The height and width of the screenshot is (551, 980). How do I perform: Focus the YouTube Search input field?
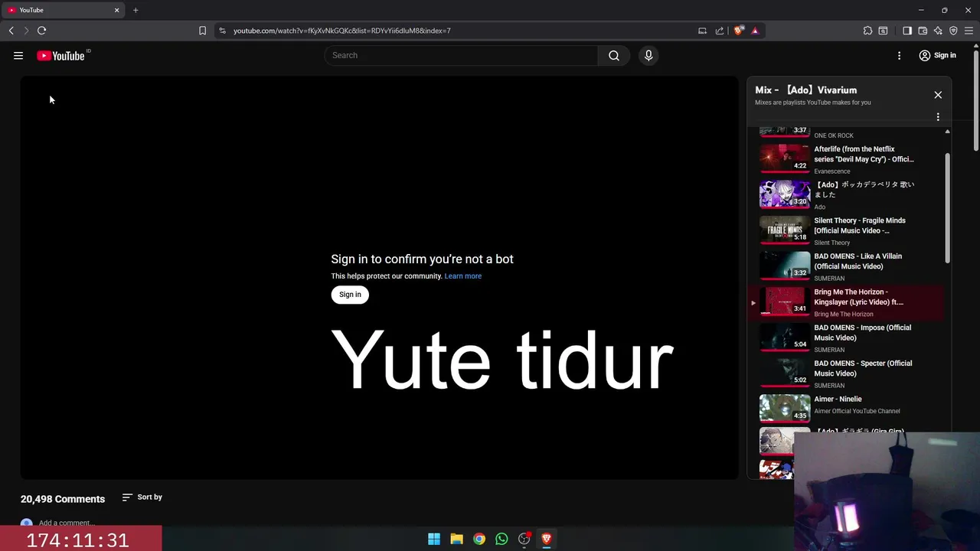click(x=461, y=55)
